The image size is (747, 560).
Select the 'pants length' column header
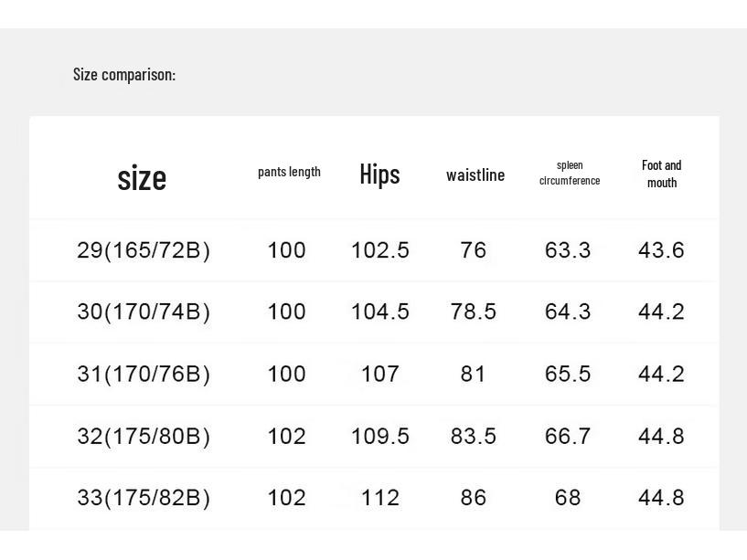pyautogui.click(x=289, y=172)
